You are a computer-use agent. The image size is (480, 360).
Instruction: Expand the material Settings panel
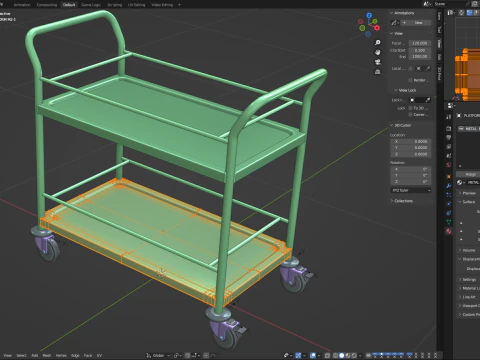[467, 279]
